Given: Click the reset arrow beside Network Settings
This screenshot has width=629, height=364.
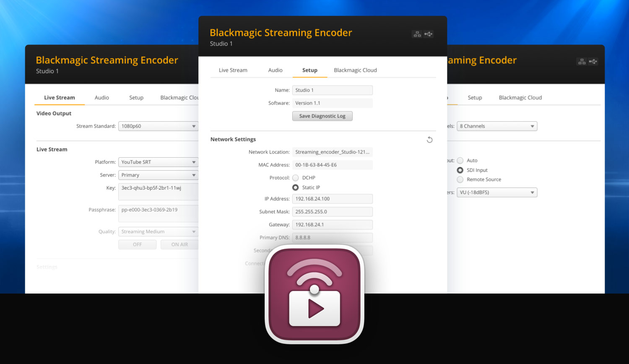Looking at the screenshot, I should pyautogui.click(x=429, y=139).
